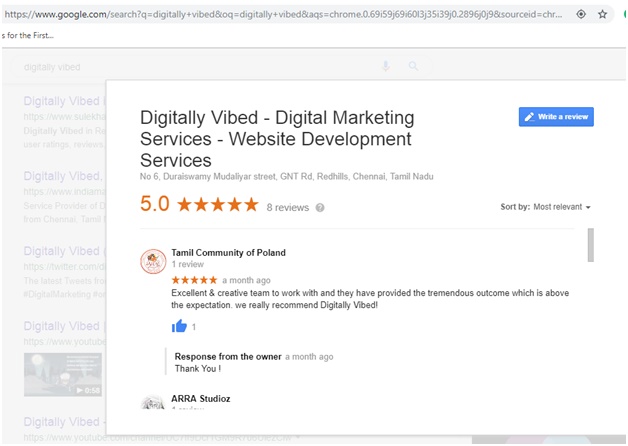628x446 pixels.
Task: Click the five-star overall rating stars
Action: (x=218, y=204)
